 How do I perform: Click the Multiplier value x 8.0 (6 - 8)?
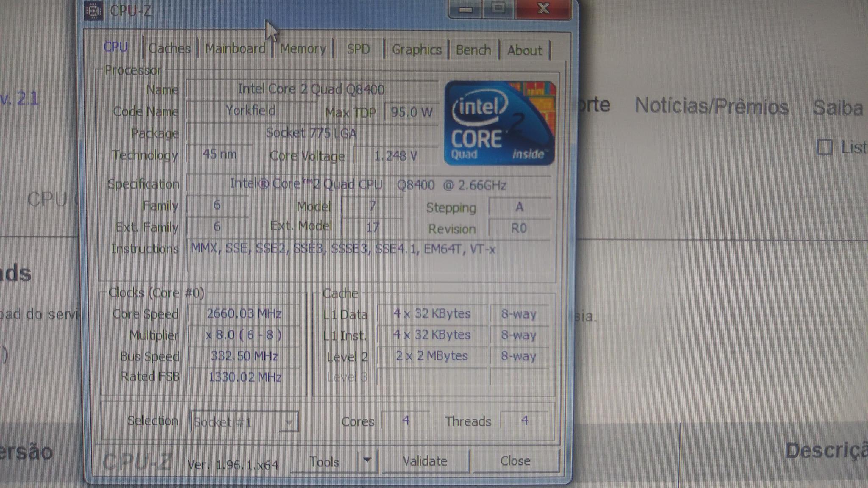244,335
